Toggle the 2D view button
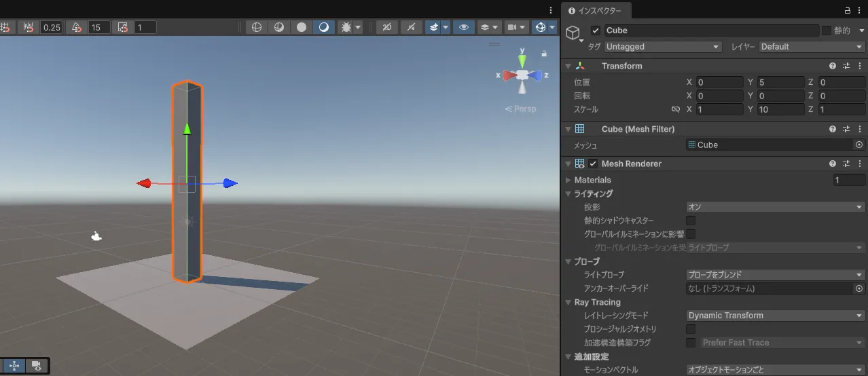Image resolution: width=868 pixels, height=376 pixels. (x=387, y=27)
